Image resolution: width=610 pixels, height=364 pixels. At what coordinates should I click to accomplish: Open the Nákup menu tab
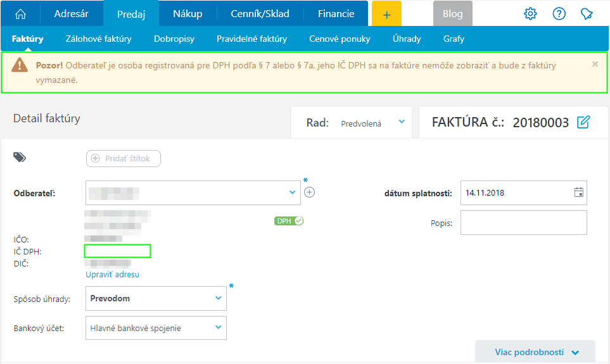pos(187,13)
